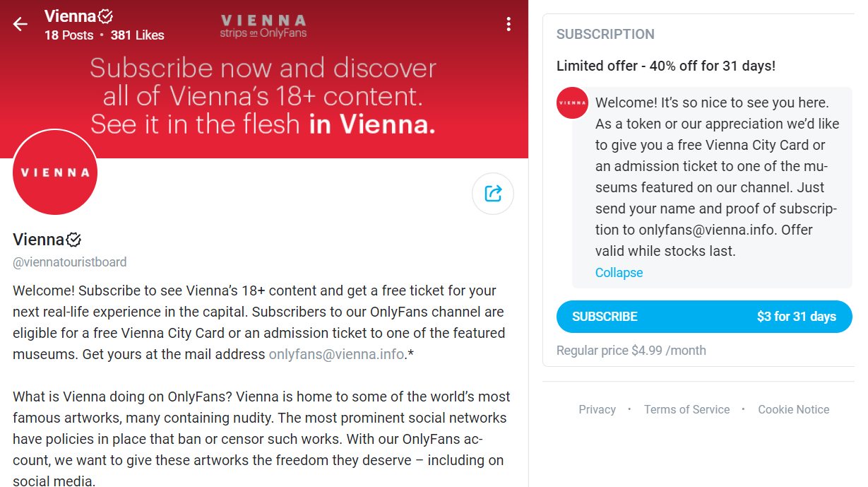Click the 'Limited offer - 40% off' heading
The image size is (868, 487).
[665, 66]
